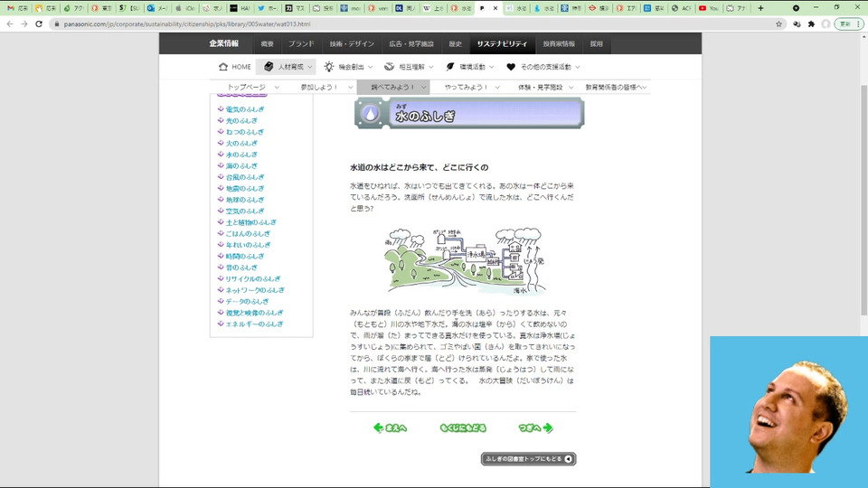Go to previous page with まえへ arrow
868x488 pixels.
click(391, 427)
